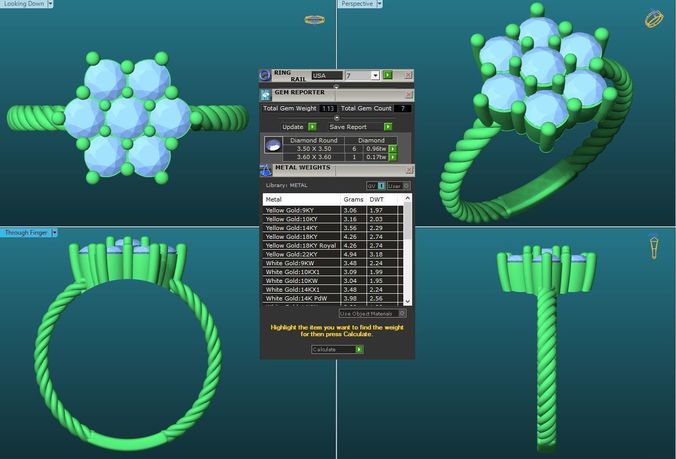Collapse expander below Ring Rail header
Screen dimensions: 676x459
[x=336, y=86]
